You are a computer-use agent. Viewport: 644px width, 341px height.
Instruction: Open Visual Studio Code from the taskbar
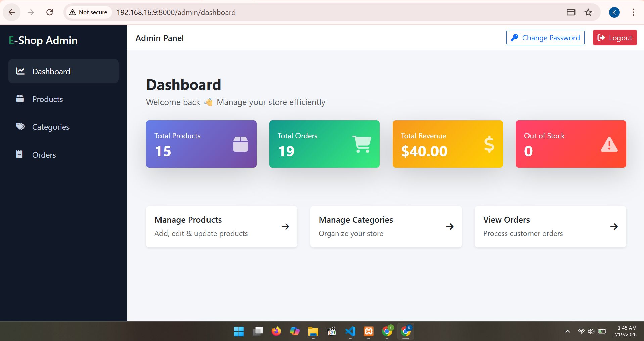pyautogui.click(x=350, y=331)
